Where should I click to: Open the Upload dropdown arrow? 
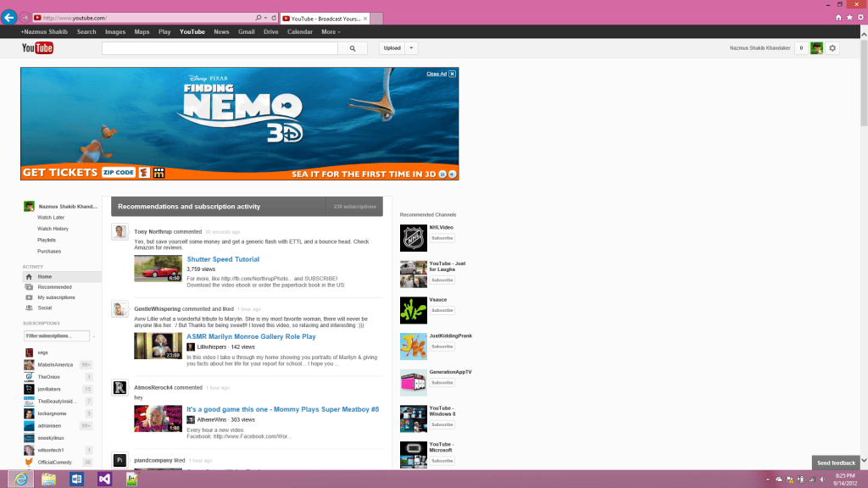411,48
